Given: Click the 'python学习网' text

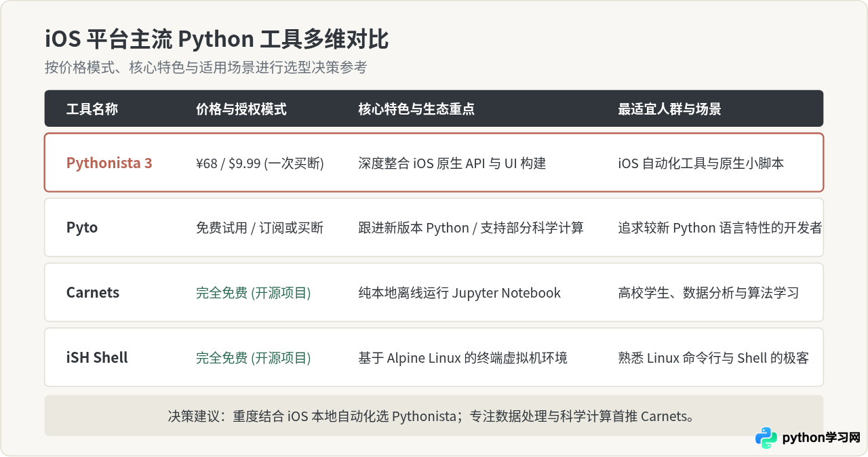Looking at the screenshot, I should coord(821,438).
